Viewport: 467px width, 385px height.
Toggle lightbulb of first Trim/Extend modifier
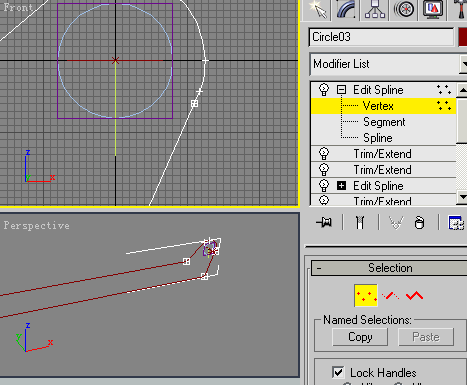324,154
